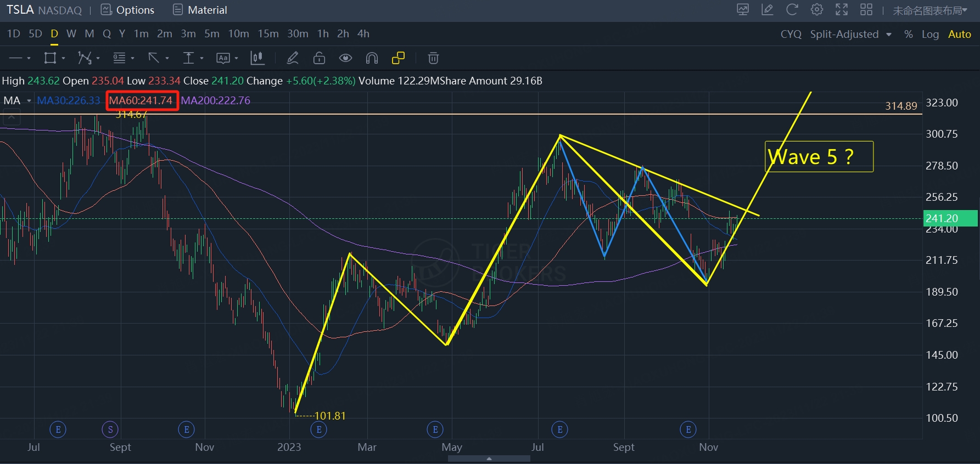Select the 15m timeframe tab
Screen dimensions: 980x464
point(268,34)
